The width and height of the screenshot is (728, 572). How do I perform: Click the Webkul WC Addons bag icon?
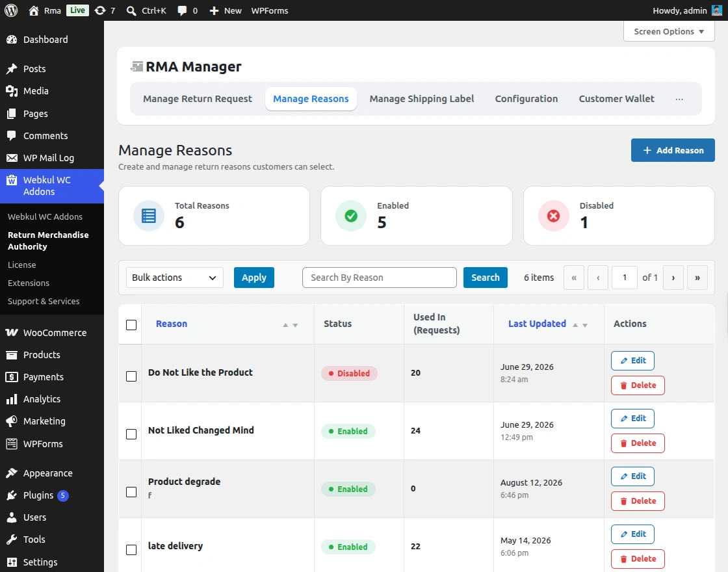coord(12,180)
